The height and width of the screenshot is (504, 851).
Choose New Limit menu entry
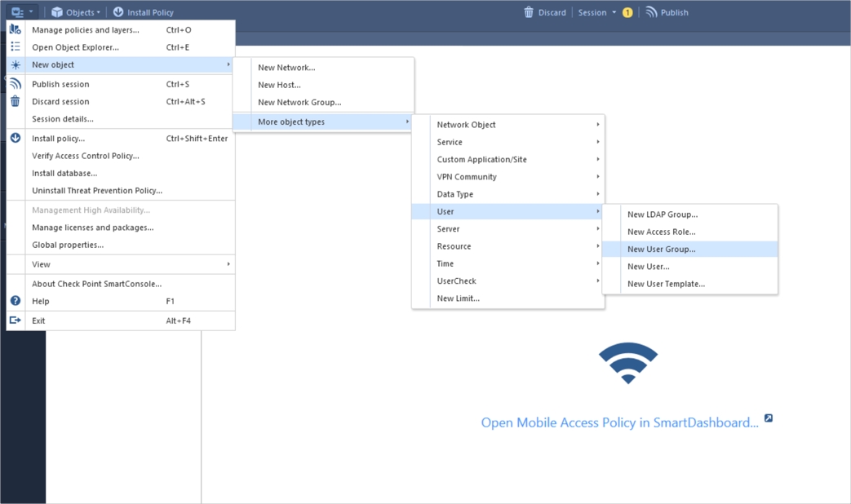(x=458, y=298)
